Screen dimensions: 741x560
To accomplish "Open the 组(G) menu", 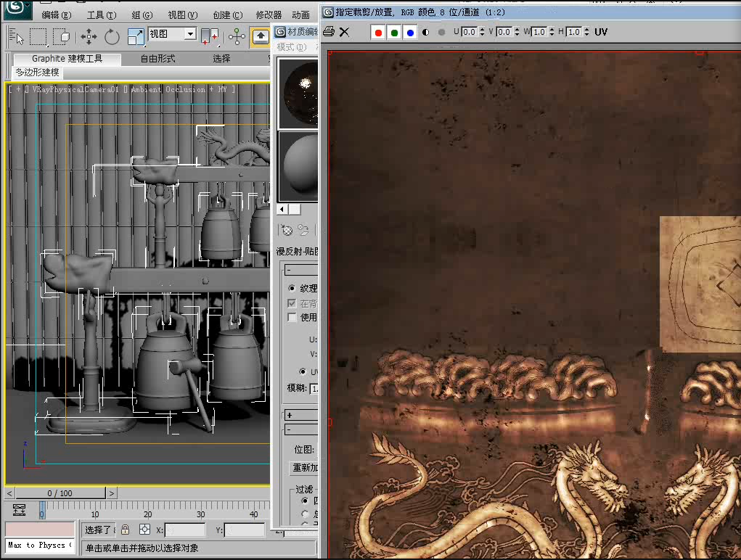I will click(142, 15).
